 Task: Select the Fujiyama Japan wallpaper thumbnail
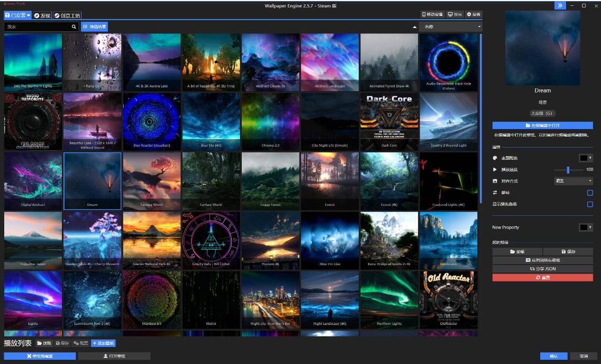(x=33, y=241)
